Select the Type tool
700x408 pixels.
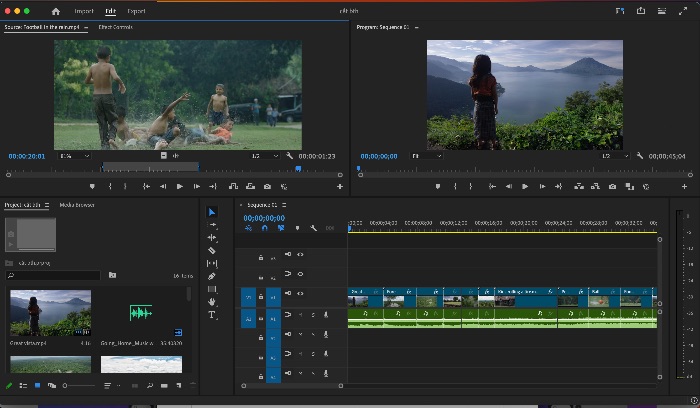click(212, 315)
